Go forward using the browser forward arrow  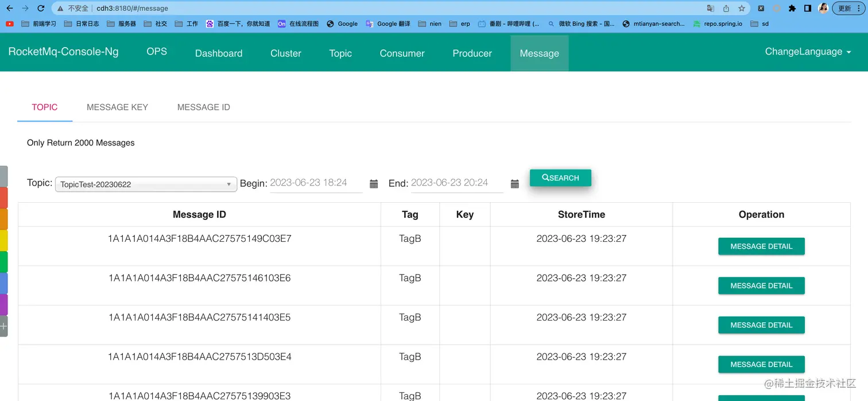pyautogui.click(x=25, y=9)
